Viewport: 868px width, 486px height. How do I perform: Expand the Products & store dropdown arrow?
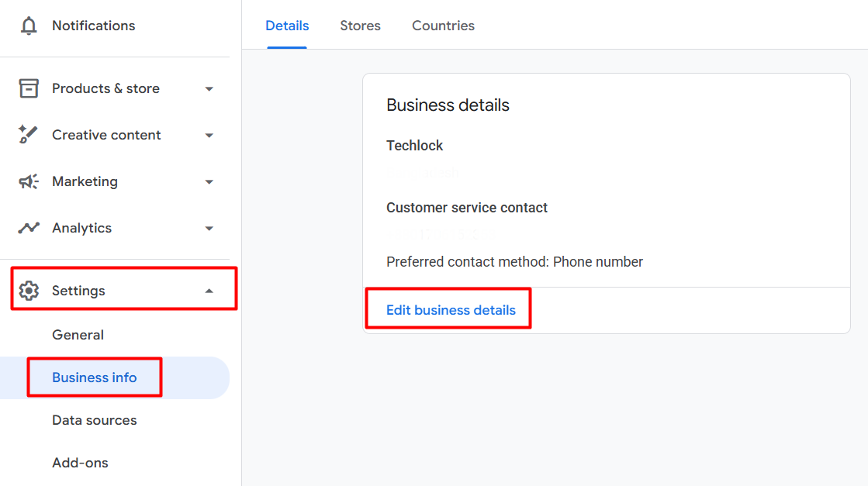pyautogui.click(x=209, y=89)
